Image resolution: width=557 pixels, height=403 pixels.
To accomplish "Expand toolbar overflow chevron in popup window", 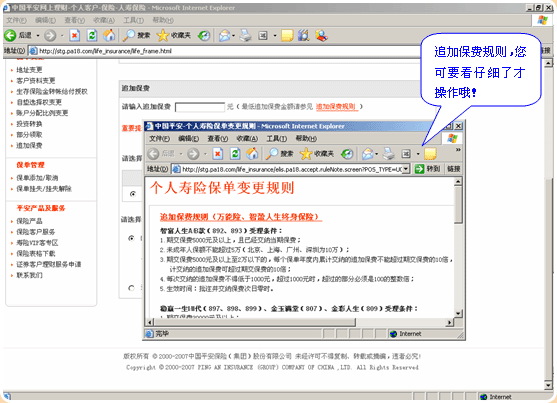I will 458,150.
